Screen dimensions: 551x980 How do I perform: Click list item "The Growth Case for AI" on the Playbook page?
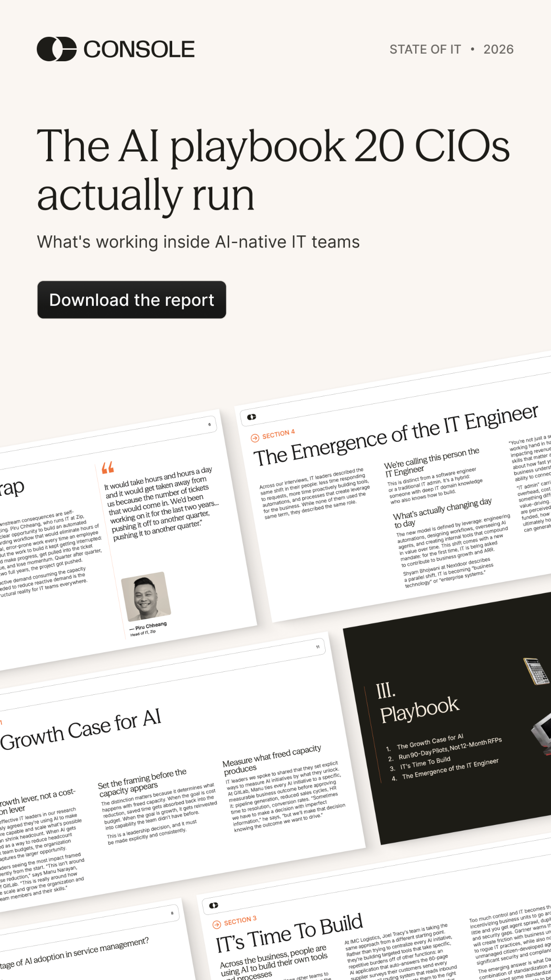click(430, 742)
